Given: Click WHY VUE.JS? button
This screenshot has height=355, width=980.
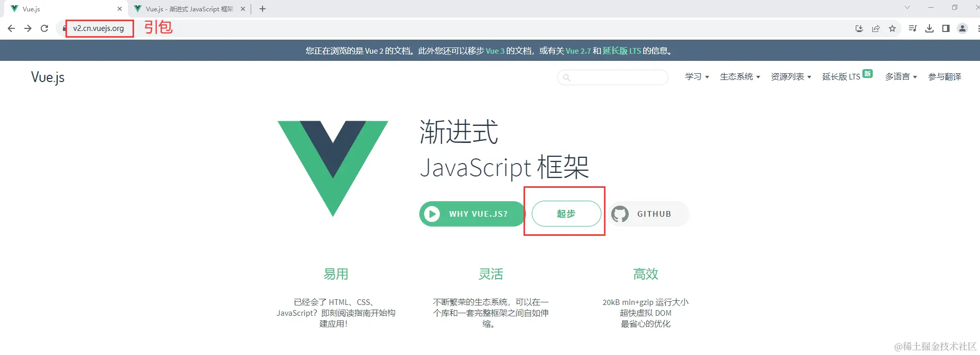Looking at the screenshot, I should click(x=472, y=214).
